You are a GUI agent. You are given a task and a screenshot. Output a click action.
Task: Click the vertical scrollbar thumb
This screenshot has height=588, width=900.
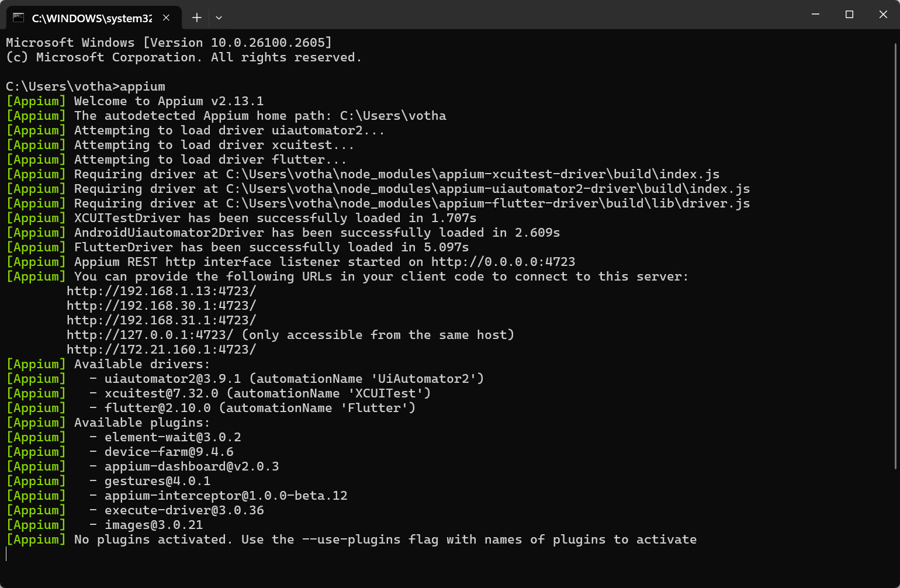(x=895, y=255)
